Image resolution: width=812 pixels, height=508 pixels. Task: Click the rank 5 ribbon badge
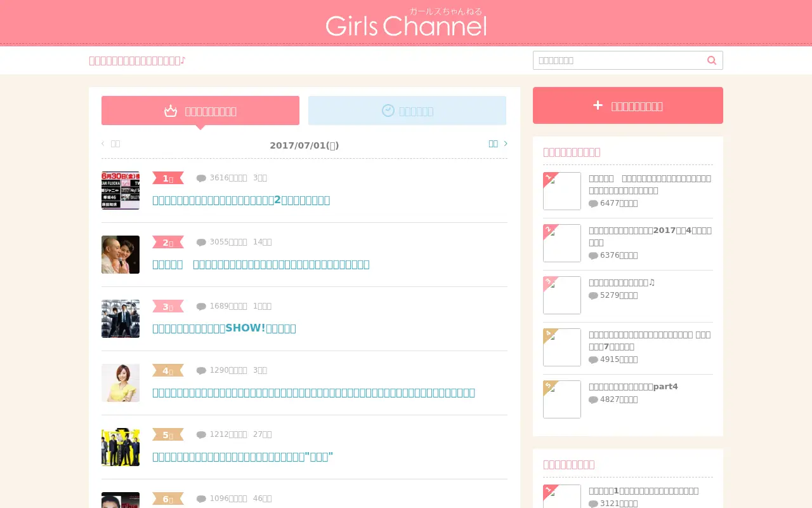coord(168,434)
